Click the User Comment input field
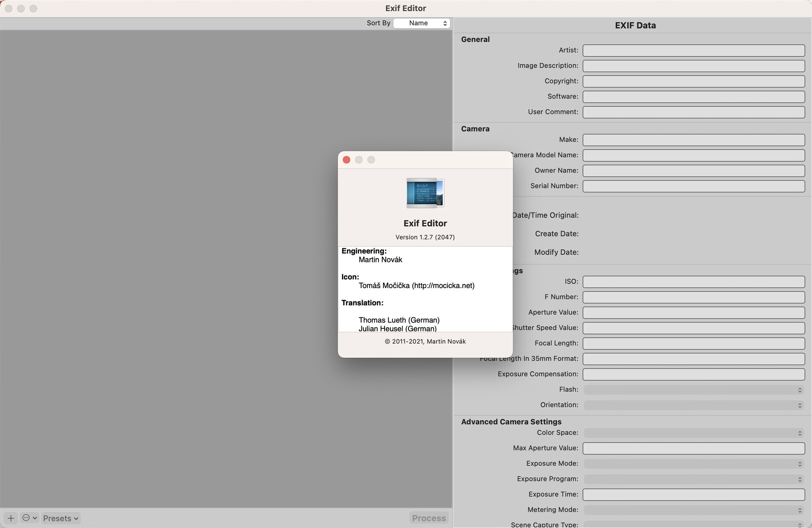 point(693,112)
